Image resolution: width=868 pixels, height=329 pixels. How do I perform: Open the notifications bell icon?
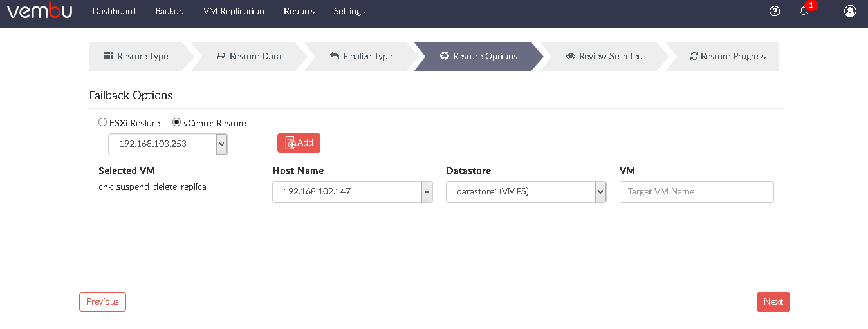click(804, 11)
